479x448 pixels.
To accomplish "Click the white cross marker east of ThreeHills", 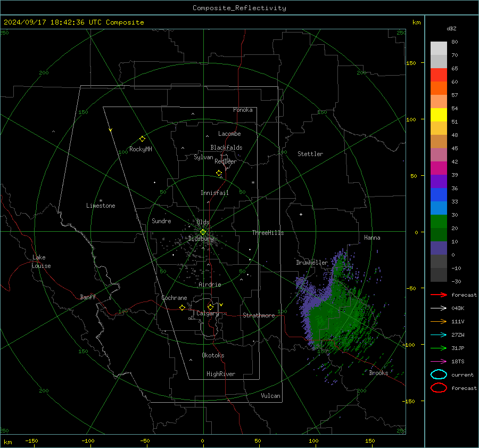I will (301, 214).
